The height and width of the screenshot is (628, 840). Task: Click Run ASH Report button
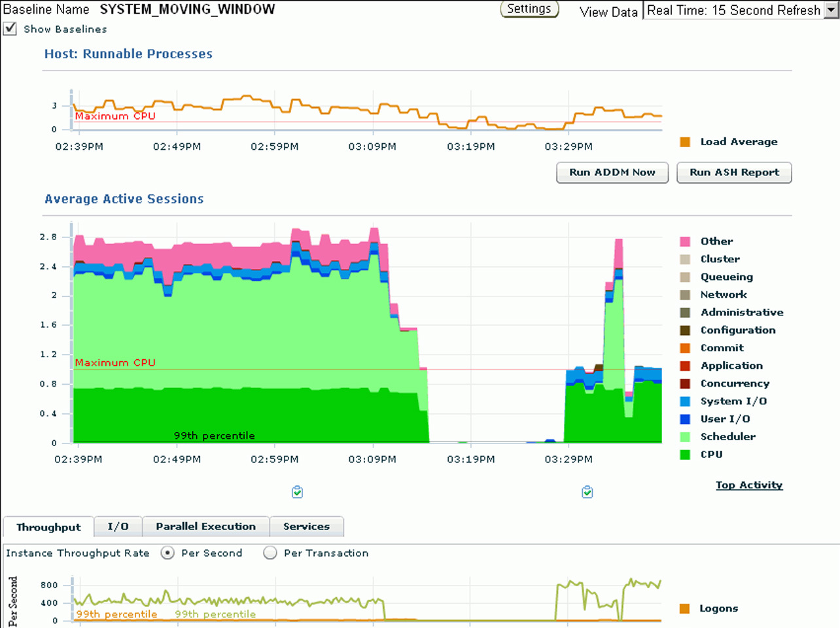734,173
